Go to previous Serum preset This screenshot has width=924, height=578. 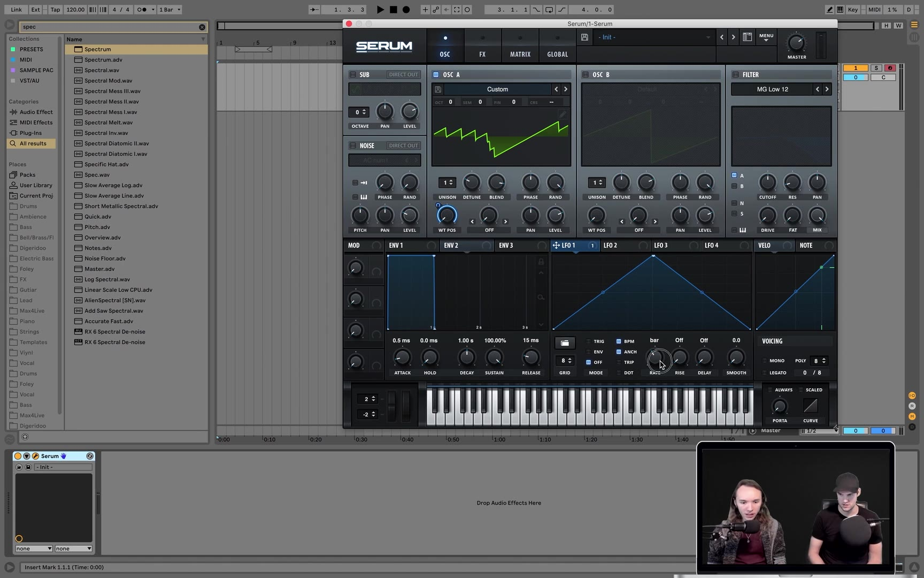click(722, 37)
